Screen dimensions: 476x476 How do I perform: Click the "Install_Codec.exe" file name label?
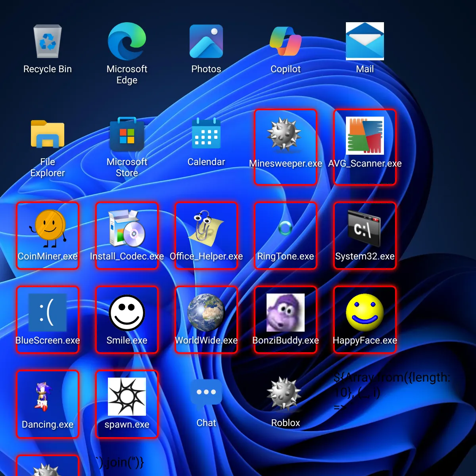point(127,256)
